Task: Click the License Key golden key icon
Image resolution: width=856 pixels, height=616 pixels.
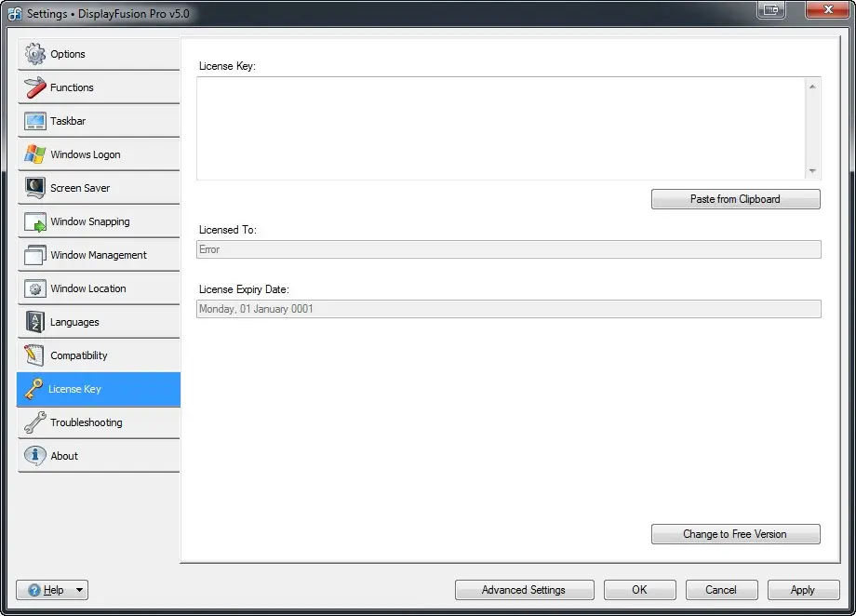Action: point(33,389)
